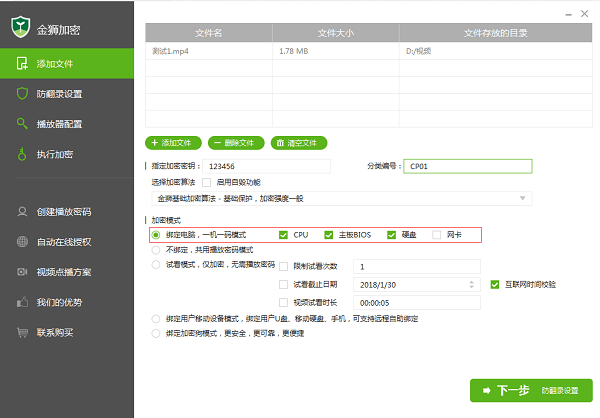Screen dimensions: 600x418
Task: Uncheck the 主板BIOS checkbox
Action: [329, 235]
